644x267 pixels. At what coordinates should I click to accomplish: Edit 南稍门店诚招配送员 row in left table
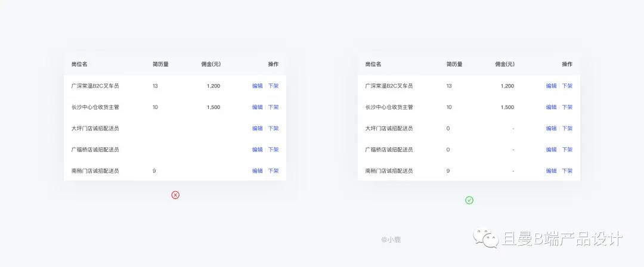coord(258,171)
